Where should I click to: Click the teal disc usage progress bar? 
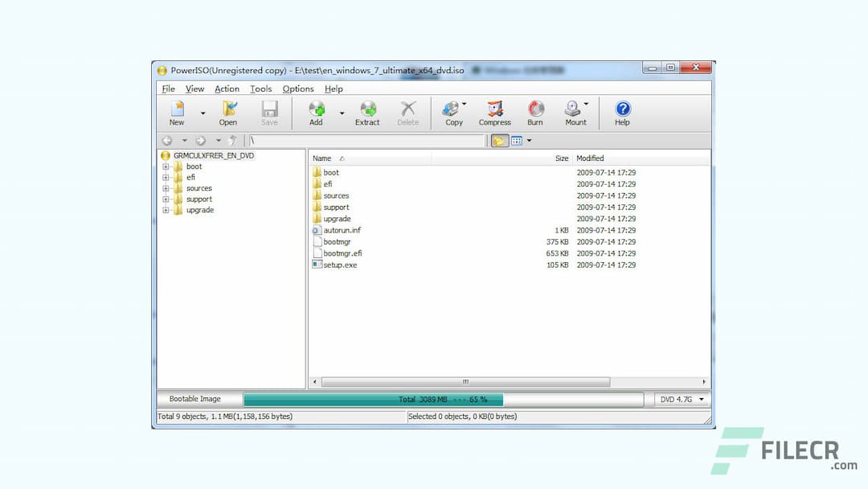[372, 398]
